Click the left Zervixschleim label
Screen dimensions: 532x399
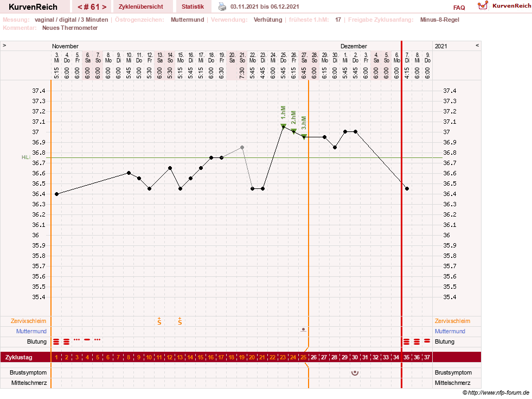[x=29, y=321]
